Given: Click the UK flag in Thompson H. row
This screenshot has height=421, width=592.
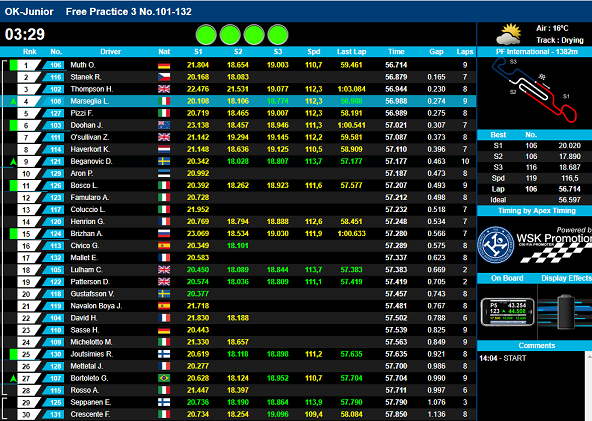Looking at the screenshot, I should (x=164, y=89).
